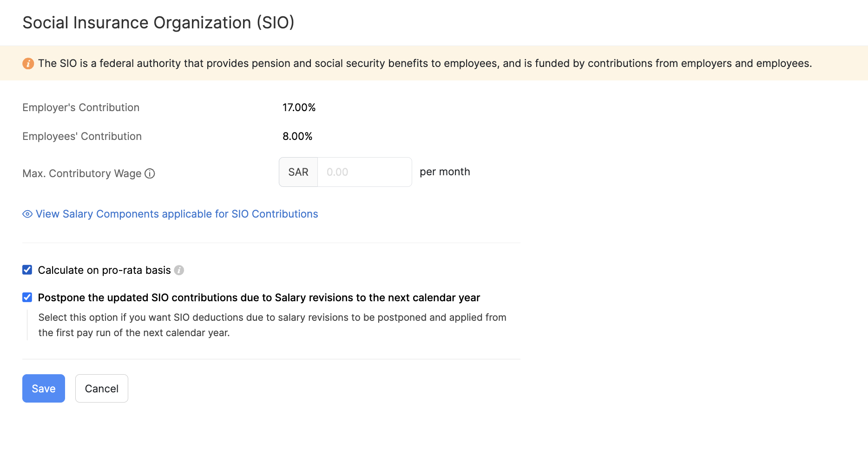Cancel the SIO configuration changes
Image resolution: width=868 pixels, height=450 pixels.
(102, 389)
